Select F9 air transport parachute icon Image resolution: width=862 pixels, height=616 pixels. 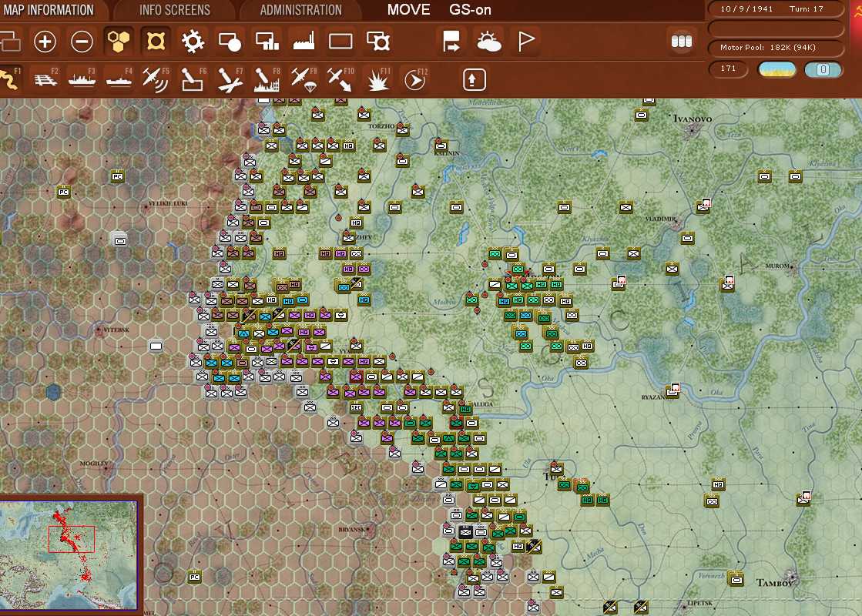(x=304, y=79)
